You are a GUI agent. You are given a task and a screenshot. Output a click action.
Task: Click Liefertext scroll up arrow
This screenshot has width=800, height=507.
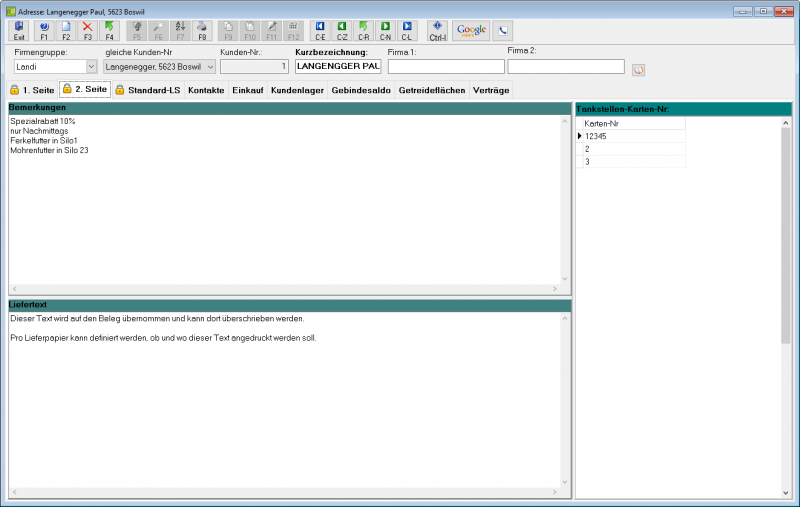565,318
